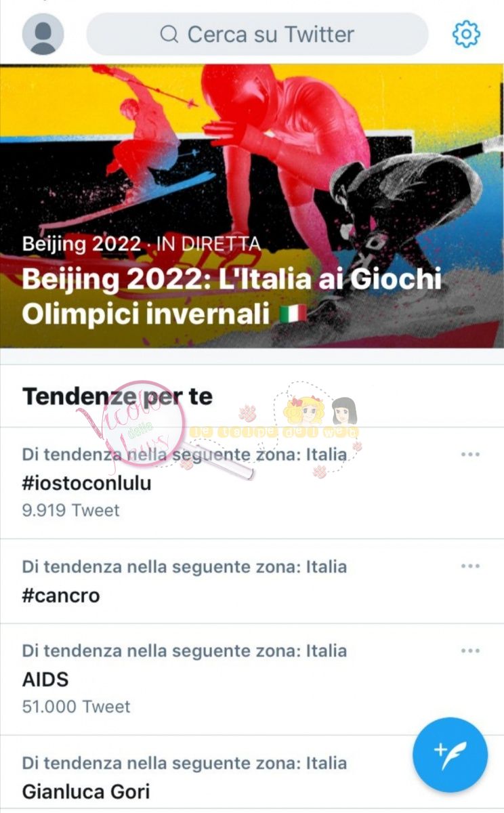The width and height of the screenshot is (504, 813).
Task: Open the more options dots for #cancro
Action: coord(470,566)
